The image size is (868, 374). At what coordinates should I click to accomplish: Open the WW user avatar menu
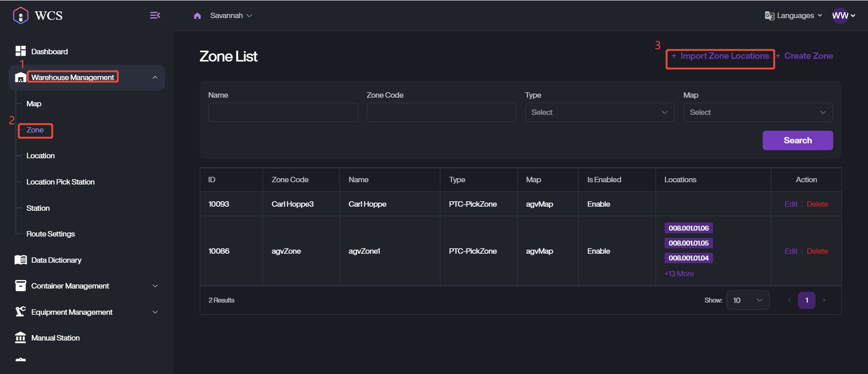point(840,16)
